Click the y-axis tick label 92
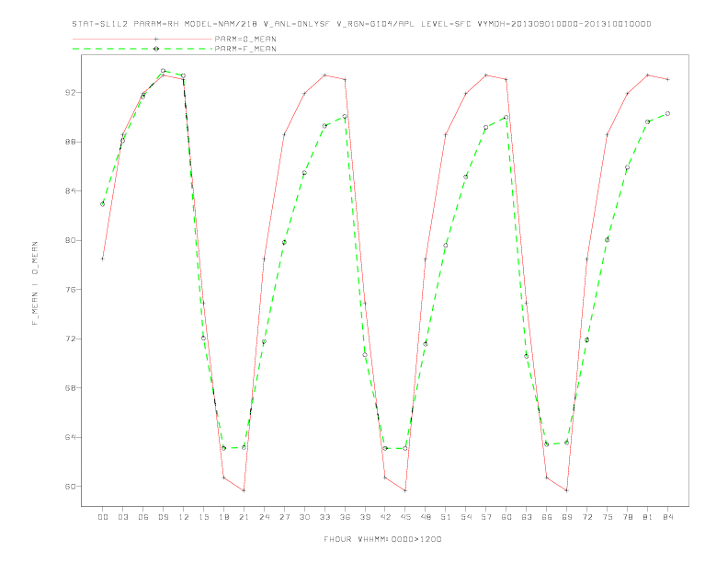728x563 pixels. 70,92
